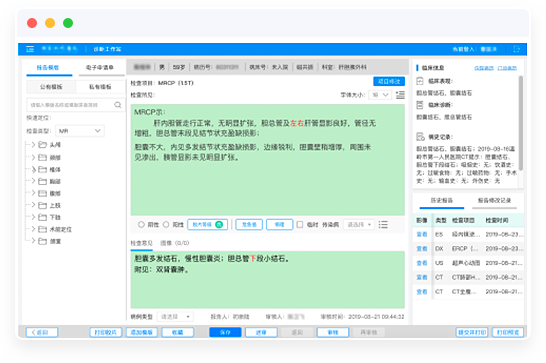The height and width of the screenshot is (363, 546).
Task: Open the 检查意见 tab
Action: [141, 243]
